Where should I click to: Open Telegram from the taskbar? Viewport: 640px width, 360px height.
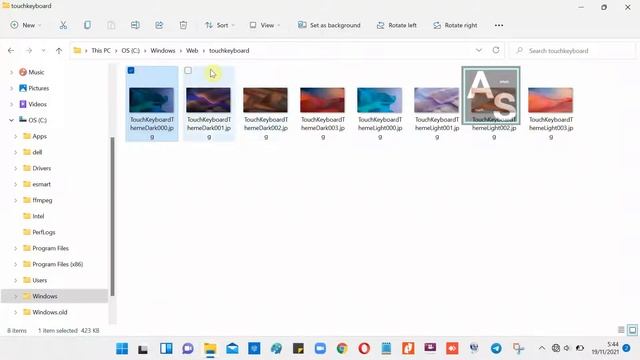(x=496, y=349)
